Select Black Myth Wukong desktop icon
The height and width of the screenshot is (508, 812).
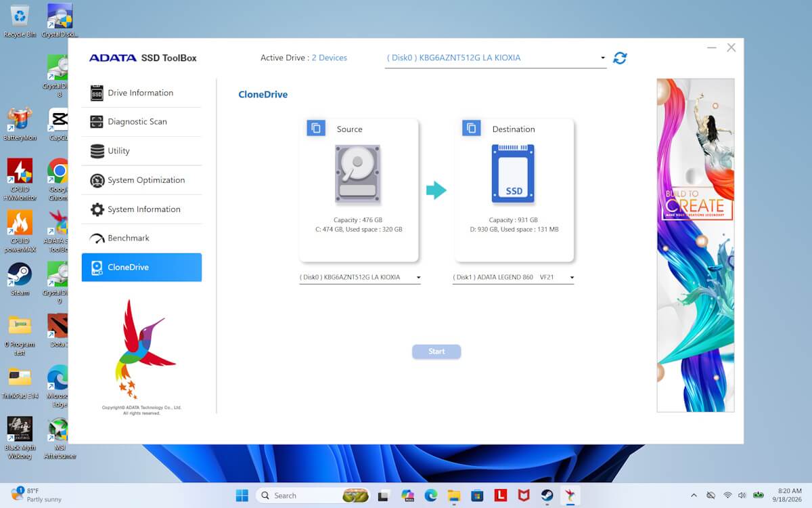(x=20, y=438)
